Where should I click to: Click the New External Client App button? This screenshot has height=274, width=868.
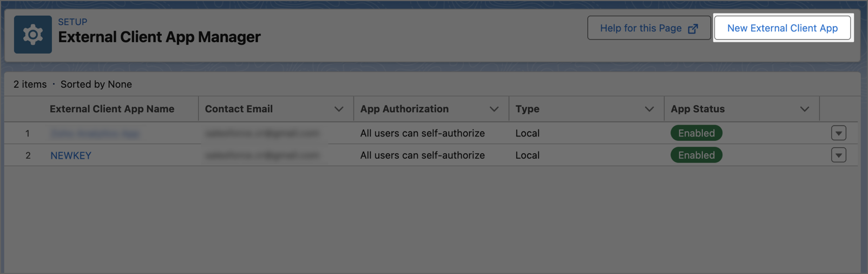782,28
